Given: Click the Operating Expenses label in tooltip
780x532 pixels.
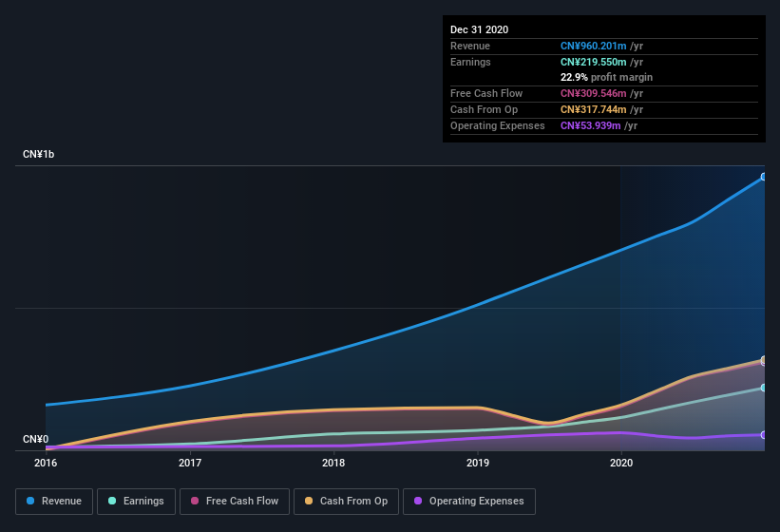Looking at the screenshot, I should pyautogui.click(x=498, y=125).
